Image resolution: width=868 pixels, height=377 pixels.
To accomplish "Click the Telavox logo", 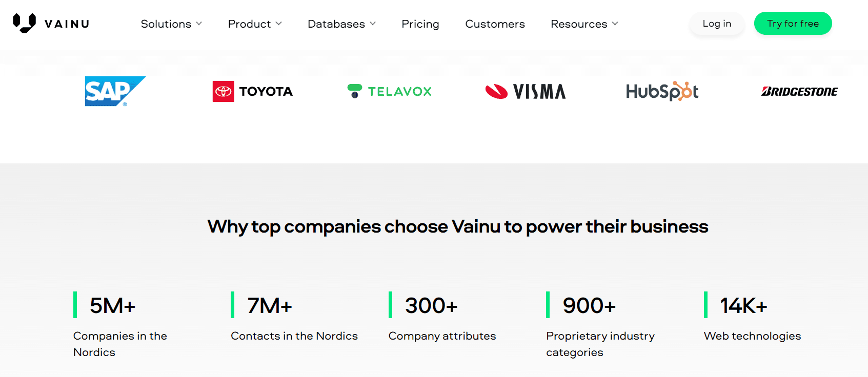I will pyautogui.click(x=389, y=91).
